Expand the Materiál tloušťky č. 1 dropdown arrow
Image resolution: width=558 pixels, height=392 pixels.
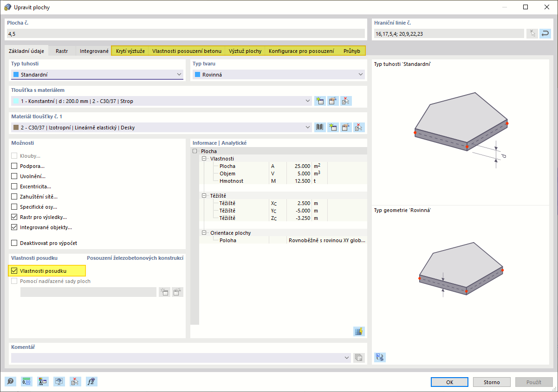click(307, 127)
